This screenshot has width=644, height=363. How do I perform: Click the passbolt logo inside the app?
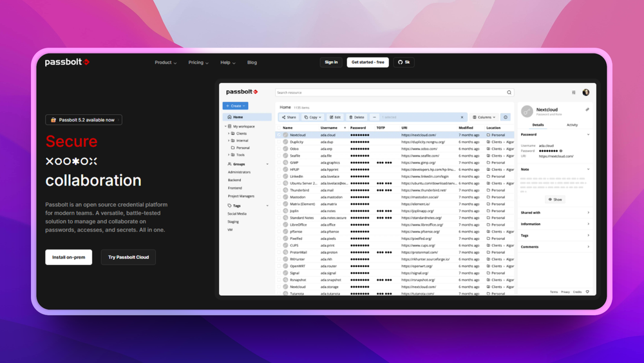coord(242,92)
